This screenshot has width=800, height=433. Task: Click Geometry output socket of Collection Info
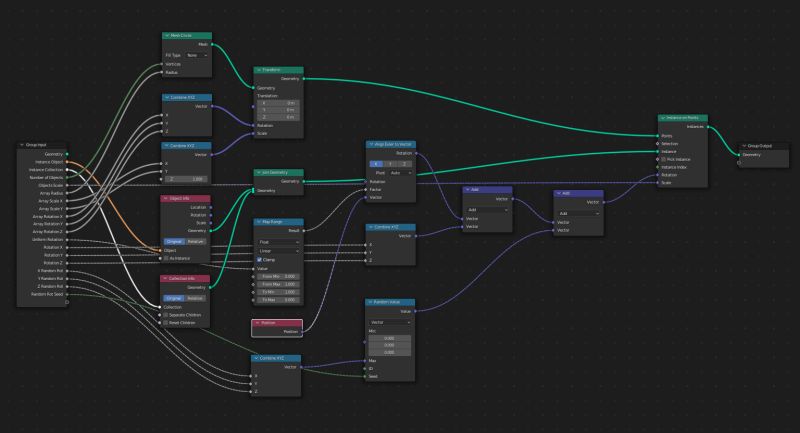point(210,287)
